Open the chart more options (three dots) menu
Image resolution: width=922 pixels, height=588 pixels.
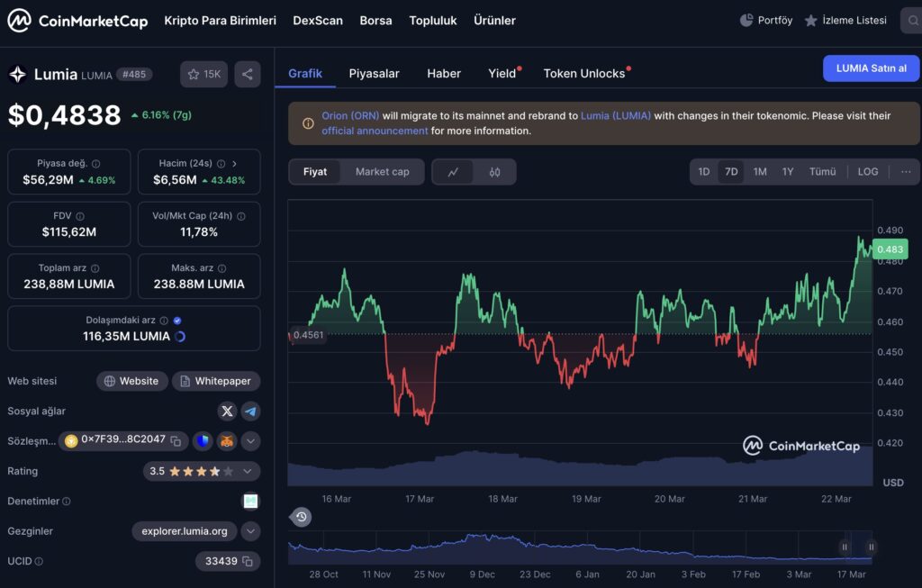(906, 172)
